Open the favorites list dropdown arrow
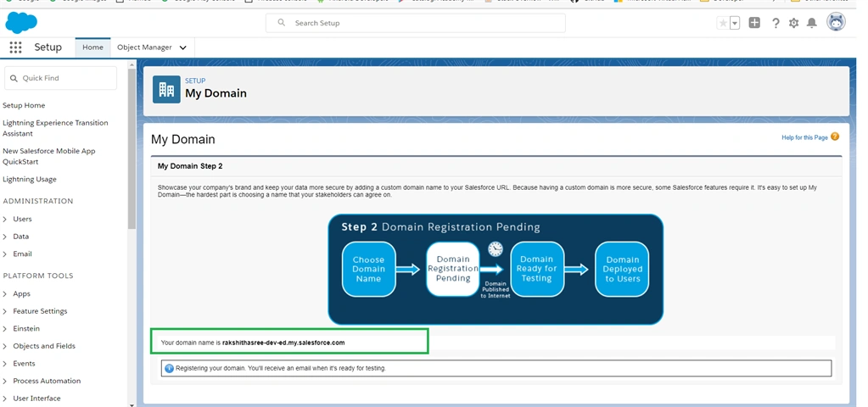Image resolution: width=868 pixels, height=407 pixels. point(735,23)
